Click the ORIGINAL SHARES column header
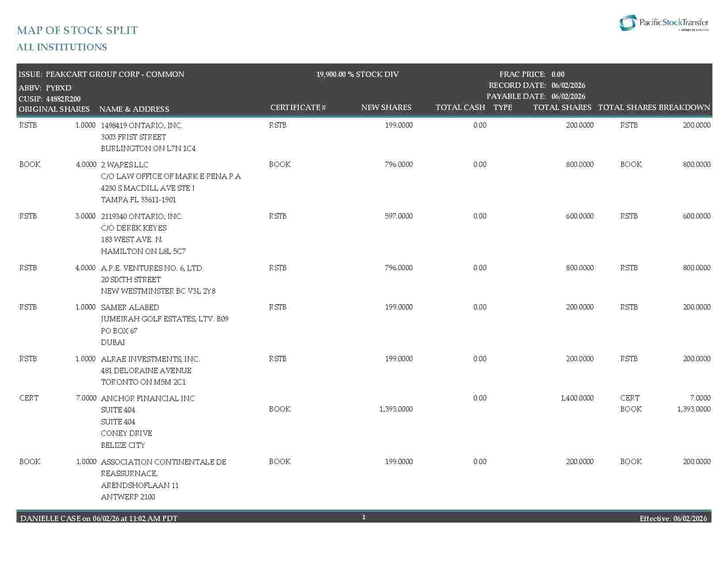728x563 pixels. click(54, 109)
